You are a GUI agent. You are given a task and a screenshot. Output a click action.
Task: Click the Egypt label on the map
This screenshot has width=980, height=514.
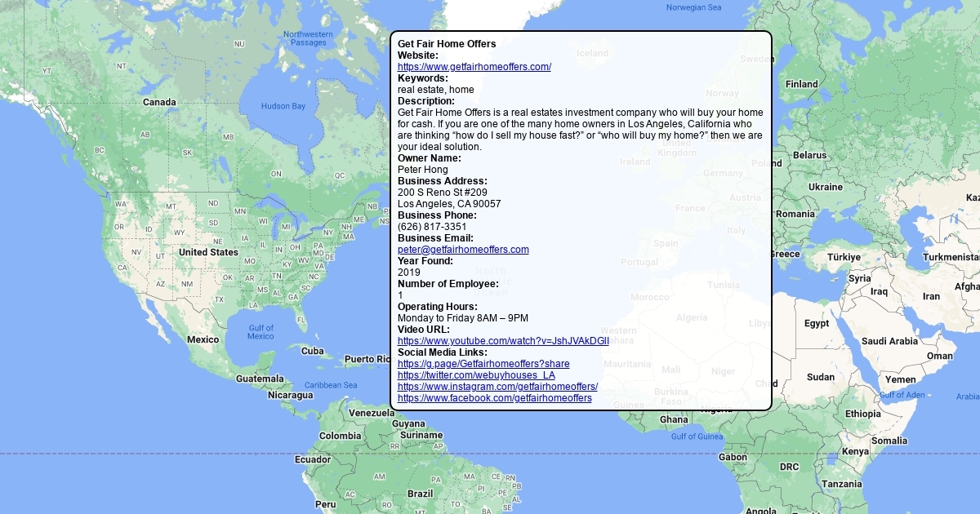[x=817, y=324]
